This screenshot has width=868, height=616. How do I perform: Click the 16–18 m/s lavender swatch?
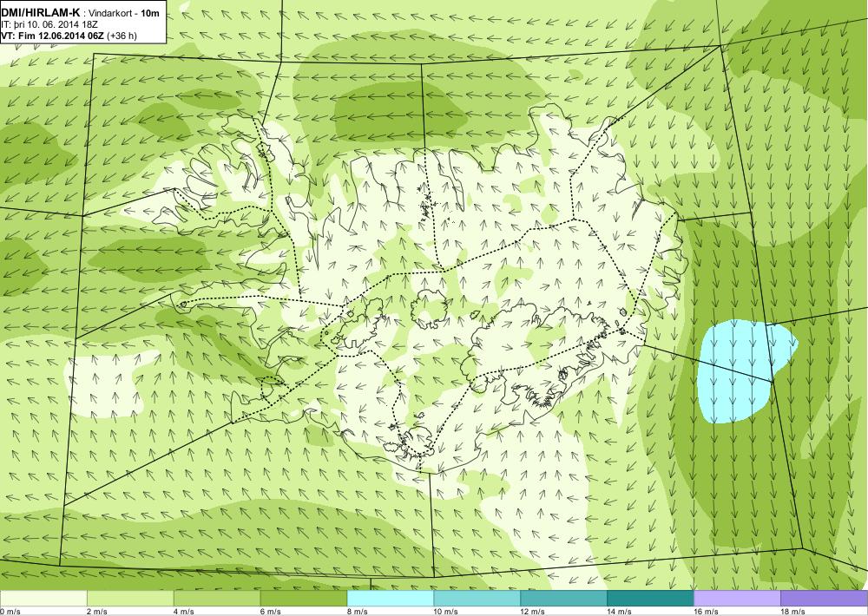pos(737,599)
